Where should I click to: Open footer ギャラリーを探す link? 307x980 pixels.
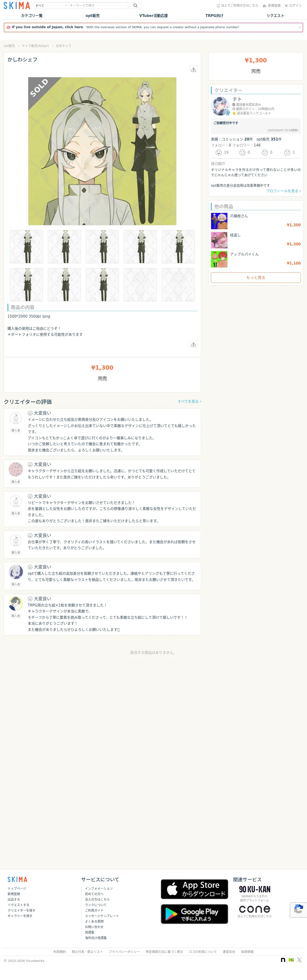coord(20,916)
